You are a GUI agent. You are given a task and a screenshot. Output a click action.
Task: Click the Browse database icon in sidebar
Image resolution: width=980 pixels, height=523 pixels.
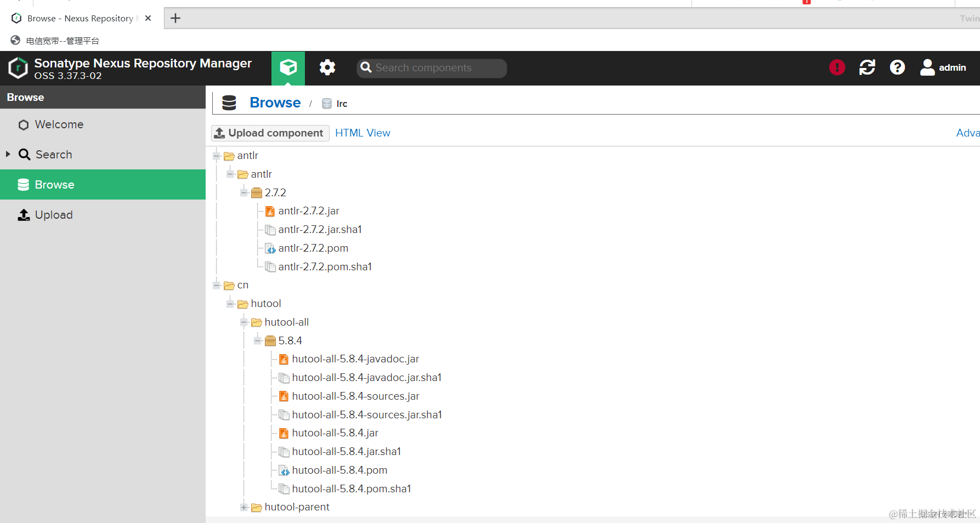click(x=24, y=185)
